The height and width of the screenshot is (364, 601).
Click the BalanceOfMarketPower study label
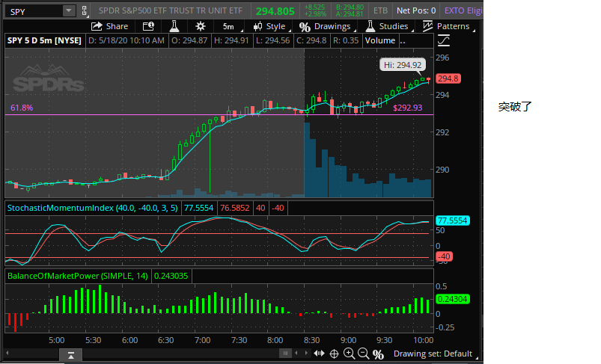(77, 276)
